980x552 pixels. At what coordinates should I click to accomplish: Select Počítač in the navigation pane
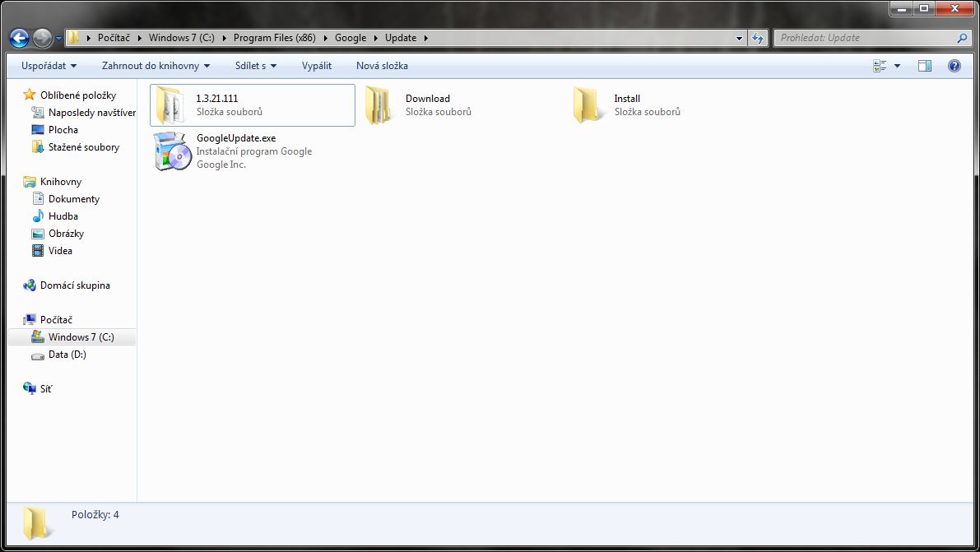tap(56, 319)
